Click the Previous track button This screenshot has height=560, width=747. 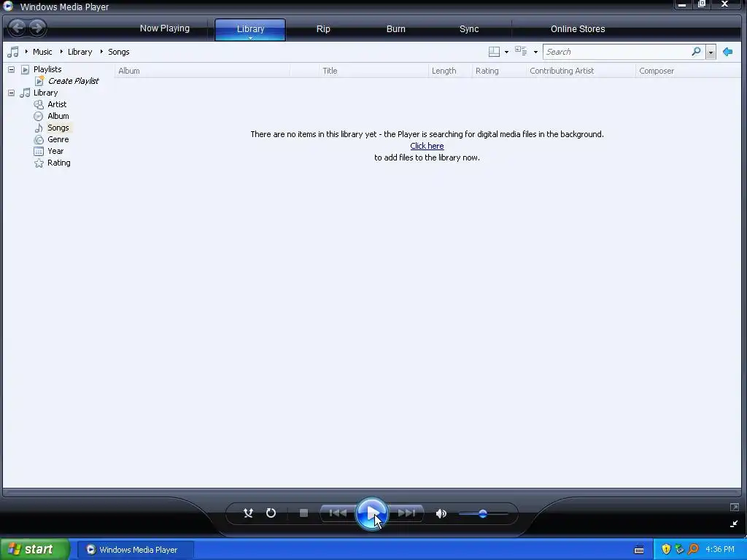[338, 513]
